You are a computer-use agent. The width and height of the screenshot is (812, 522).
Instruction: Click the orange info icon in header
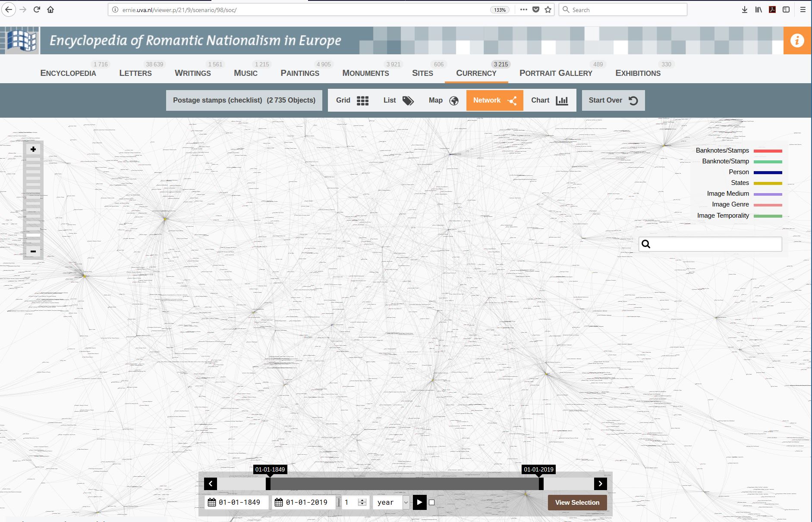[797, 41]
